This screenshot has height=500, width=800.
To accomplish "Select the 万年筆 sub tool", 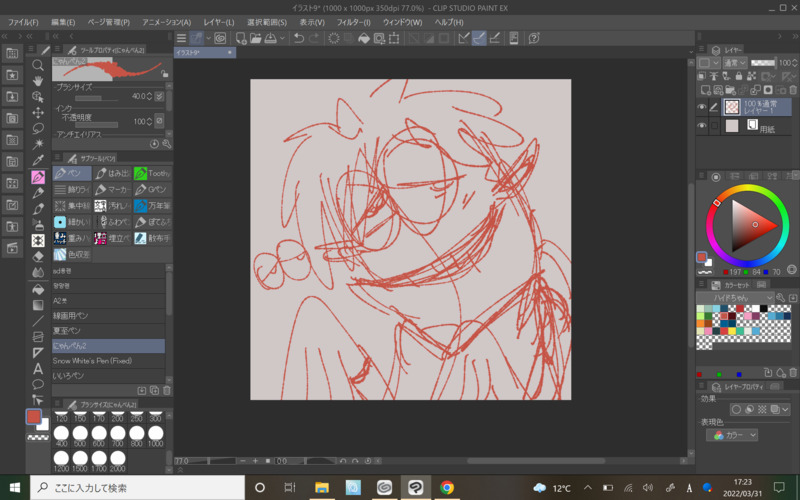I will [x=153, y=206].
